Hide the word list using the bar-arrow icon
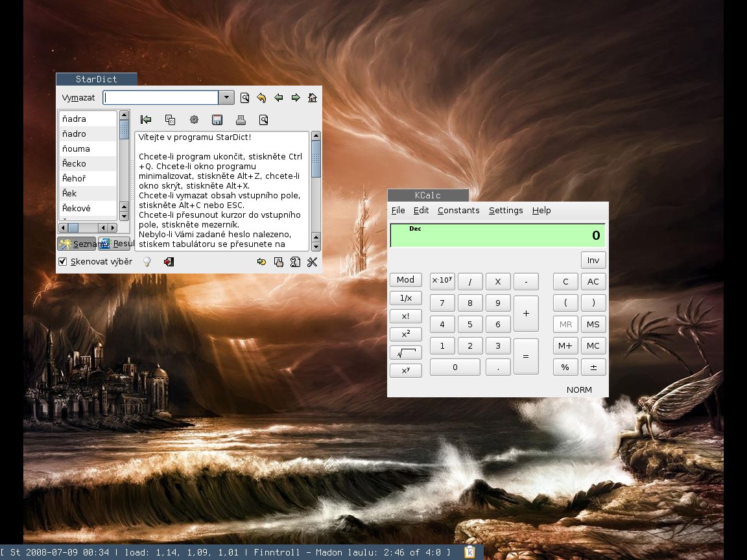The image size is (747, 560). coord(146,119)
